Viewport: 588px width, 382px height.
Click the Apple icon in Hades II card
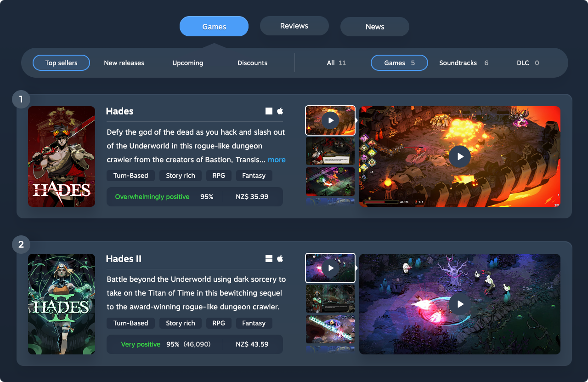[280, 259]
